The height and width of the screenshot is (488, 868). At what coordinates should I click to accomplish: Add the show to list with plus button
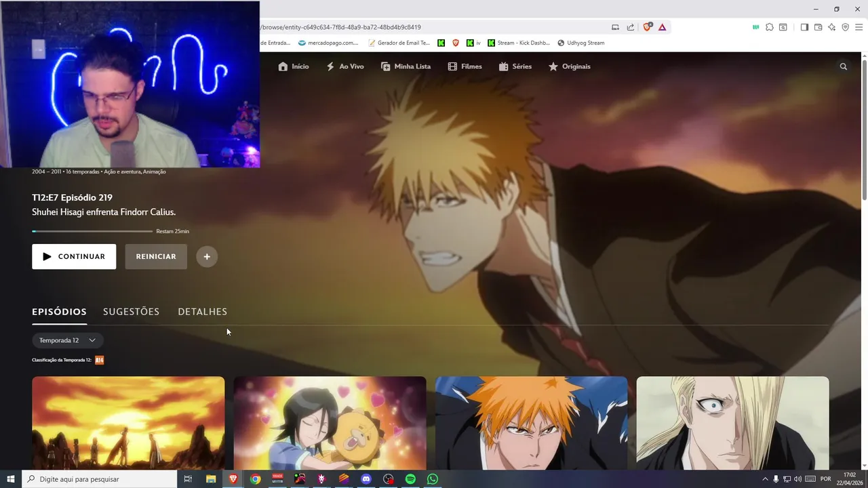point(207,257)
